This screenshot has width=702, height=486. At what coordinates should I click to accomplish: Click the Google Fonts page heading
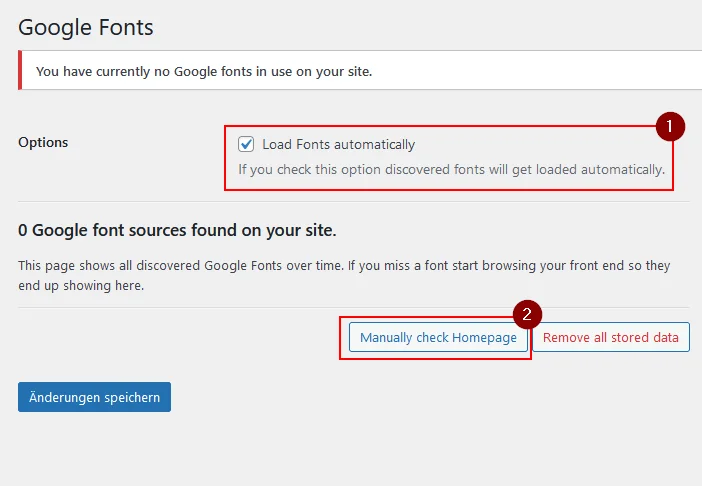pos(86,28)
